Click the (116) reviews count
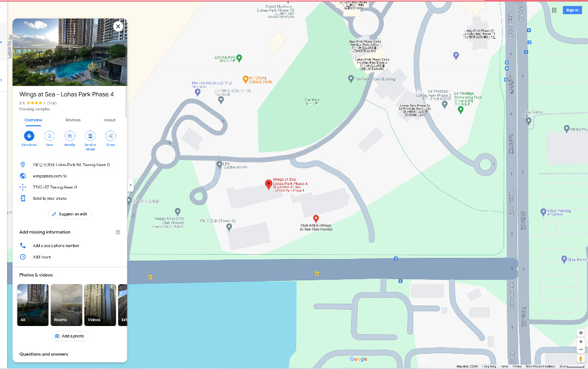This screenshot has height=369, width=588. point(52,103)
